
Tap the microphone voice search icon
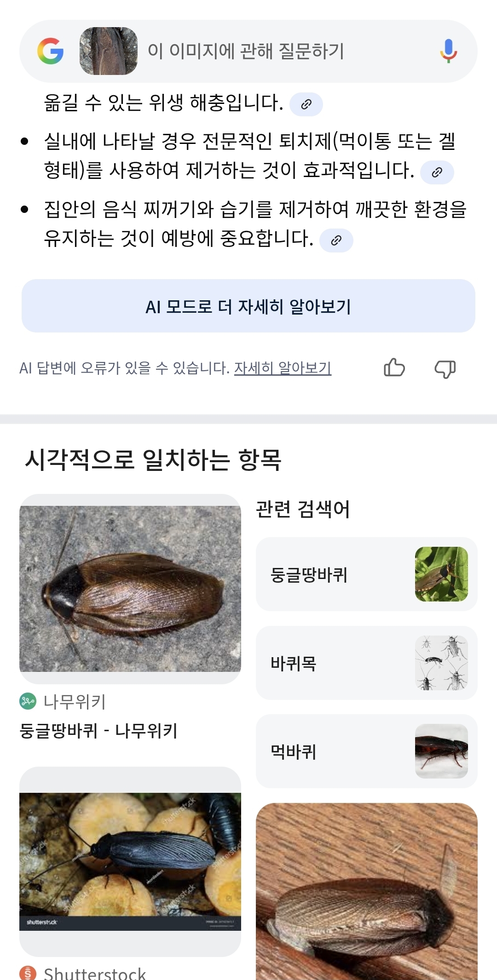coord(448,51)
